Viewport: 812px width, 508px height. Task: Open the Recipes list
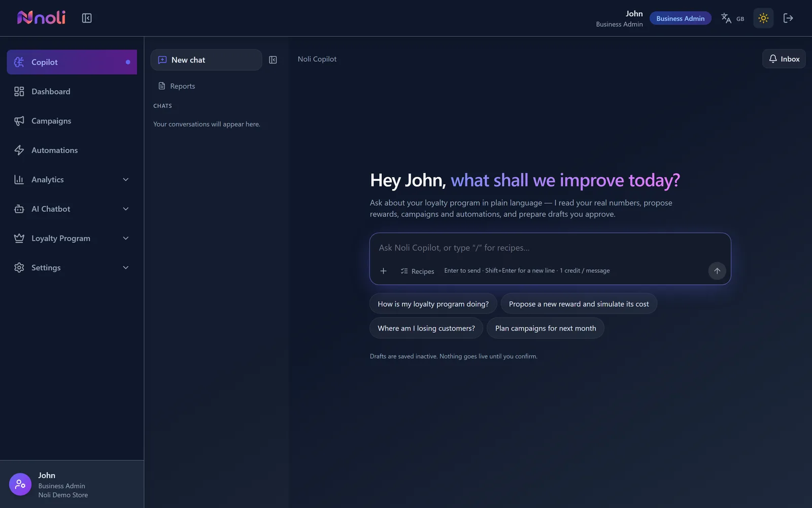tap(417, 271)
